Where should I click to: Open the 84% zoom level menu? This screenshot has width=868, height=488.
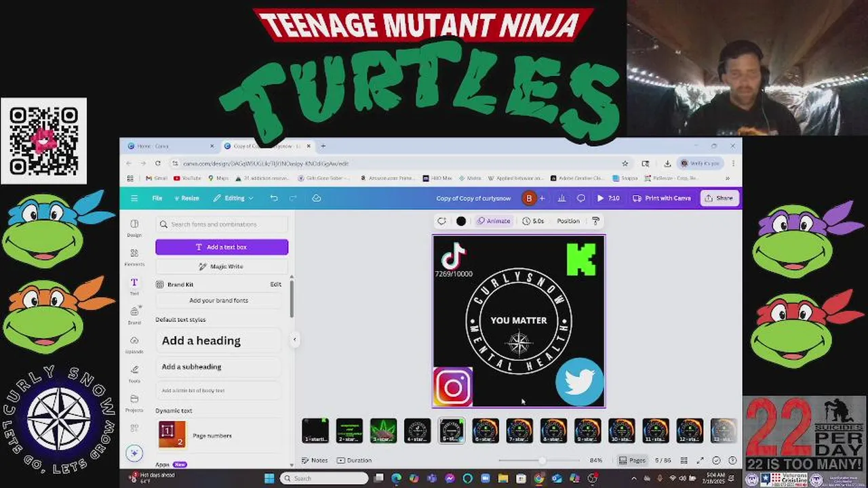click(x=596, y=460)
